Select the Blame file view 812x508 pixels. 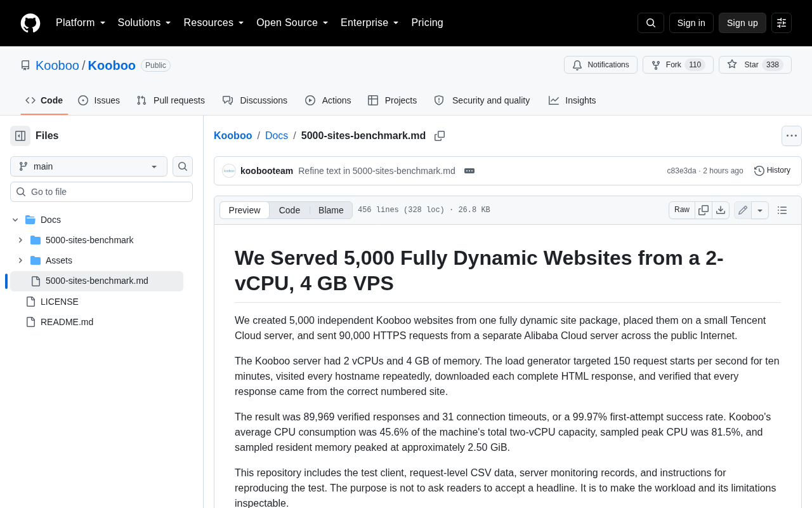pyautogui.click(x=331, y=210)
